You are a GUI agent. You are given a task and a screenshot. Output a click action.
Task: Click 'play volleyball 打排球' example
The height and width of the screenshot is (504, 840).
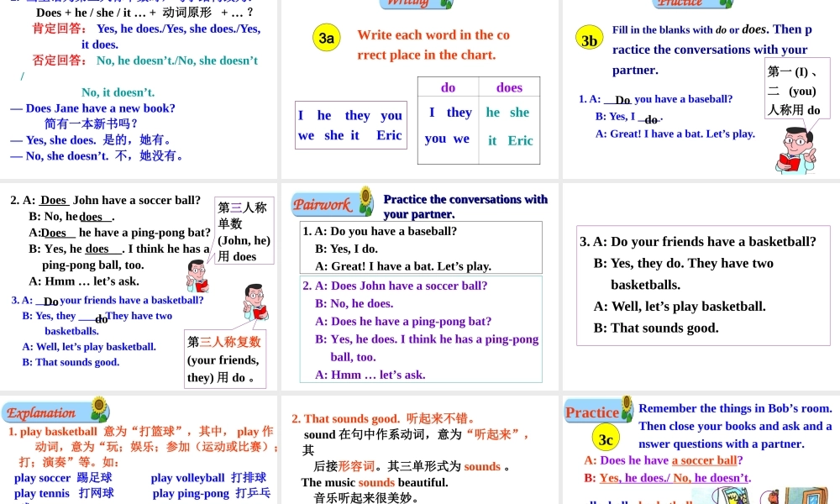[x=208, y=478]
